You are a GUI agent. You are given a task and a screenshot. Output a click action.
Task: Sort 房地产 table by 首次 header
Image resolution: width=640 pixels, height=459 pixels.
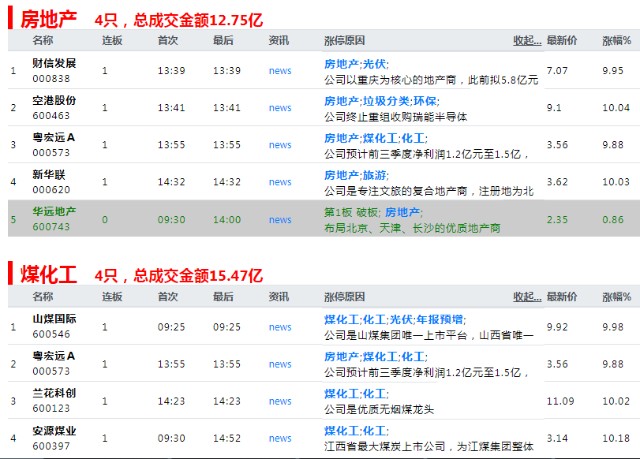(168, 40)
